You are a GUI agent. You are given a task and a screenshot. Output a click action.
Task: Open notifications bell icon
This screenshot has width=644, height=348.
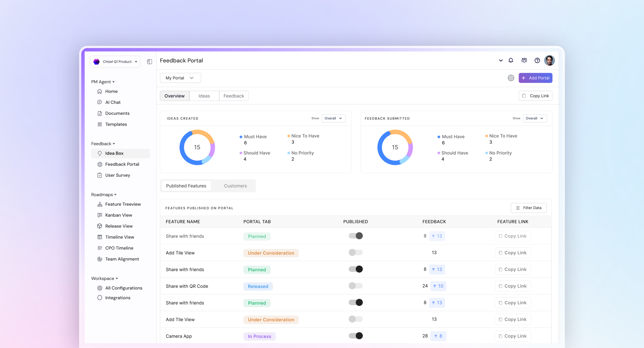coord(511,60)
